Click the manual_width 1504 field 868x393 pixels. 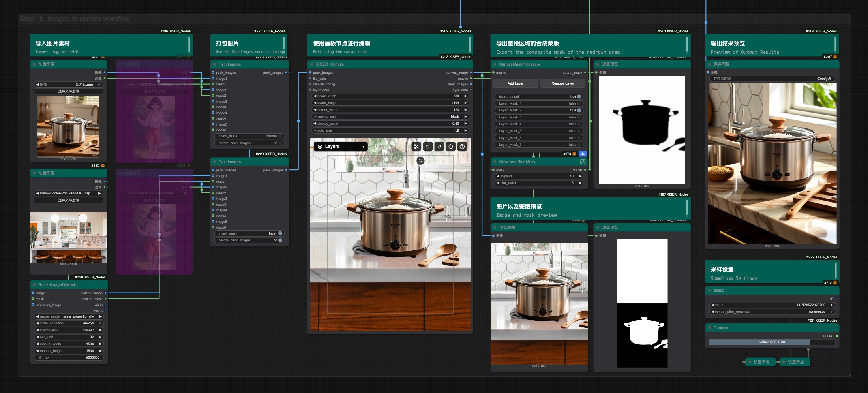point(69,344)
